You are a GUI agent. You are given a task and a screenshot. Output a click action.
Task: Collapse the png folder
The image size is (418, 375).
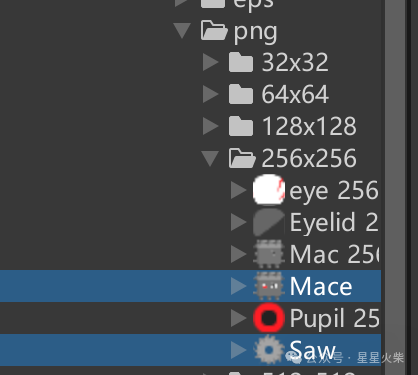(x=182, y=31)
